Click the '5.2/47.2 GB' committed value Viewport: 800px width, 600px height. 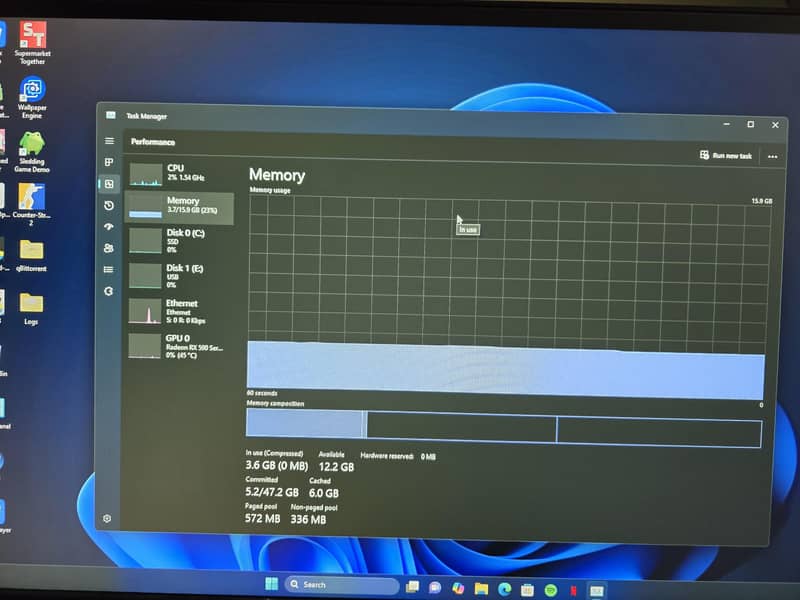[271, 492]
